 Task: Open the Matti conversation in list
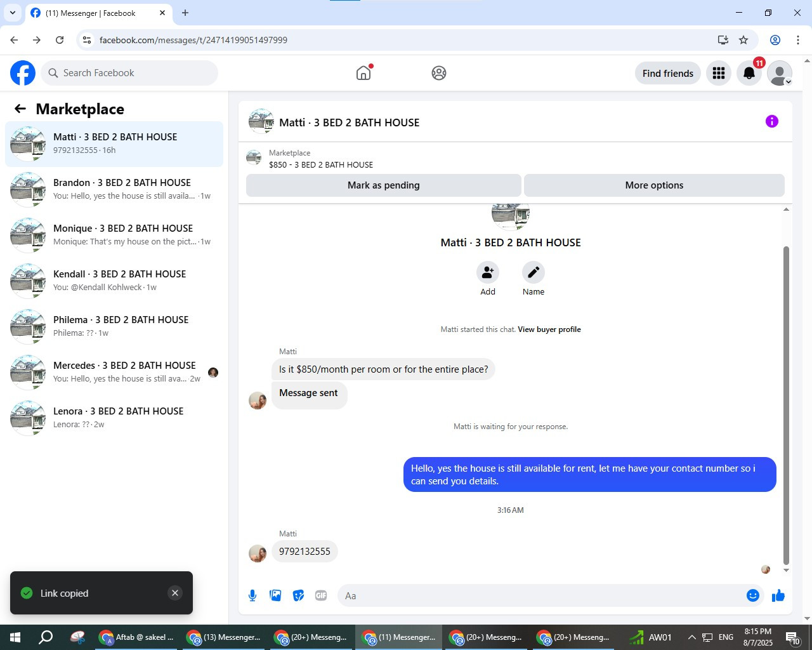click(114, 144)
